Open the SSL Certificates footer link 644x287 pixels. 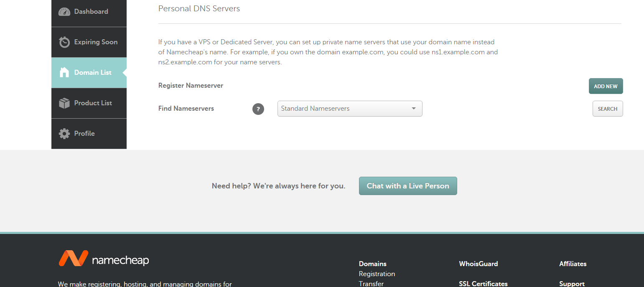(483, 284)
